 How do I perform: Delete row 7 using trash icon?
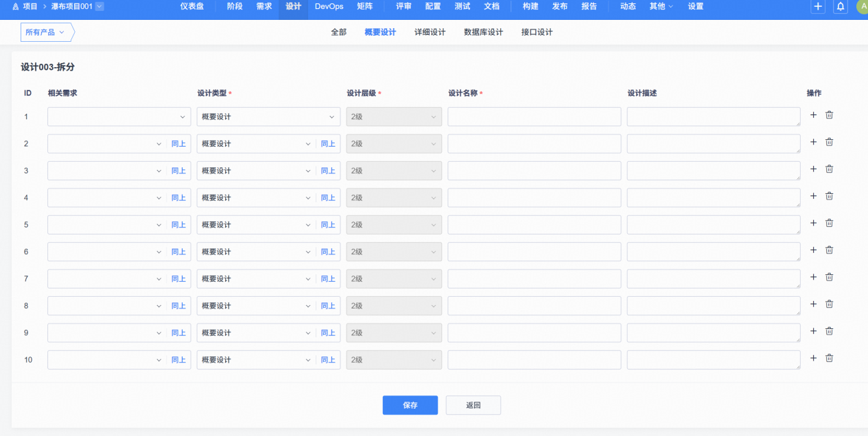[829, 277]
